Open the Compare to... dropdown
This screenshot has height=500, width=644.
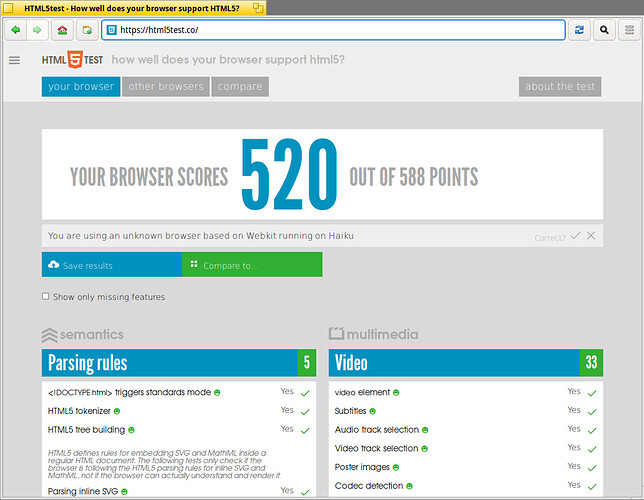tap(252, 265)
